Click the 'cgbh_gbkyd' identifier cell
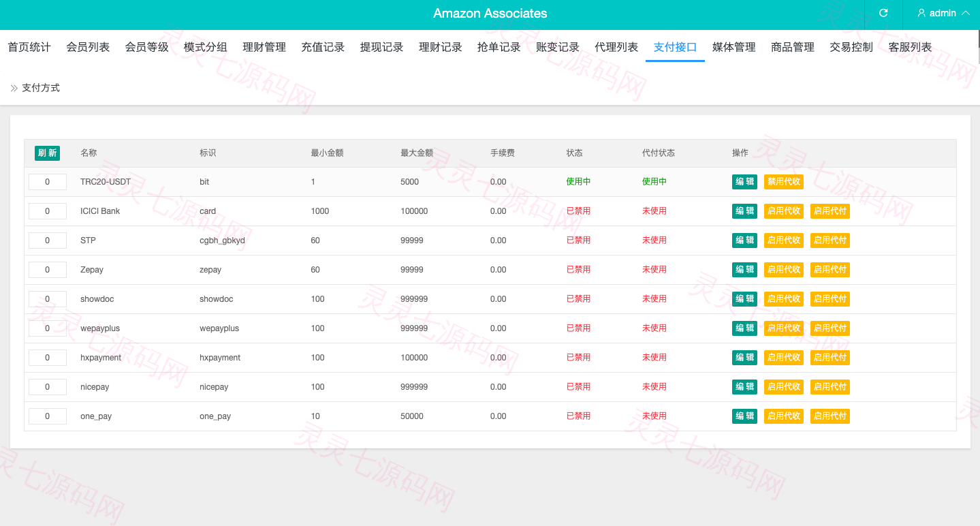This screenshot has width=980, height=526. click(222, 241)
